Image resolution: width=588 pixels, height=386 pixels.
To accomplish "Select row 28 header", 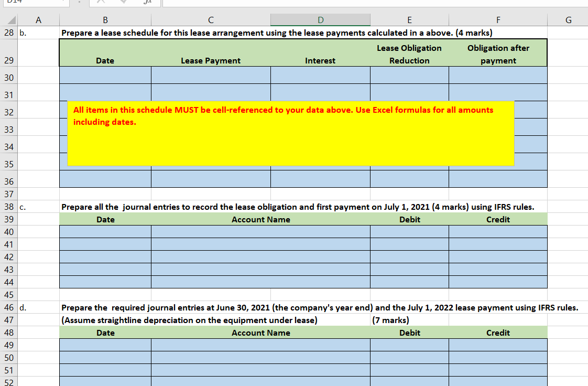I will 9,33.
